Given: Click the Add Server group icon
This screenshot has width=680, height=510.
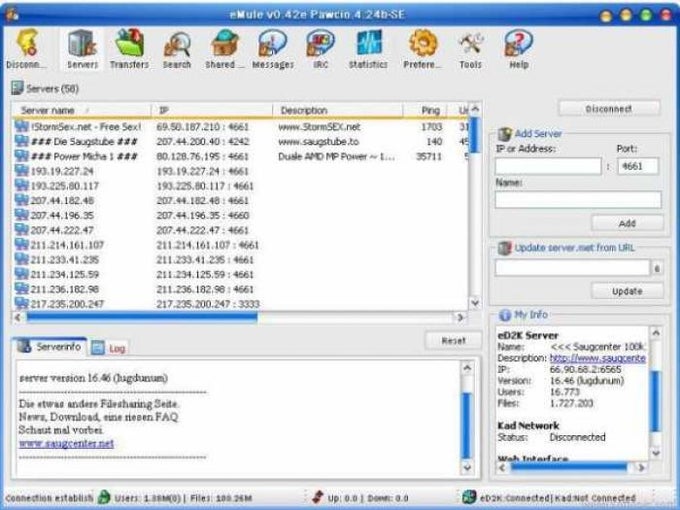Looking at the screenshot, I should pyautogui.click(x=505, y=134).
